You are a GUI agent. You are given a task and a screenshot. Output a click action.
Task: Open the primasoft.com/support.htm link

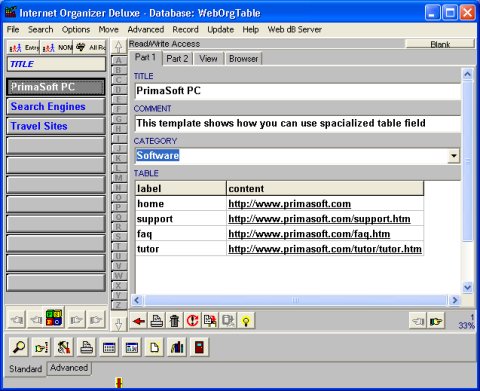(319, 219)
